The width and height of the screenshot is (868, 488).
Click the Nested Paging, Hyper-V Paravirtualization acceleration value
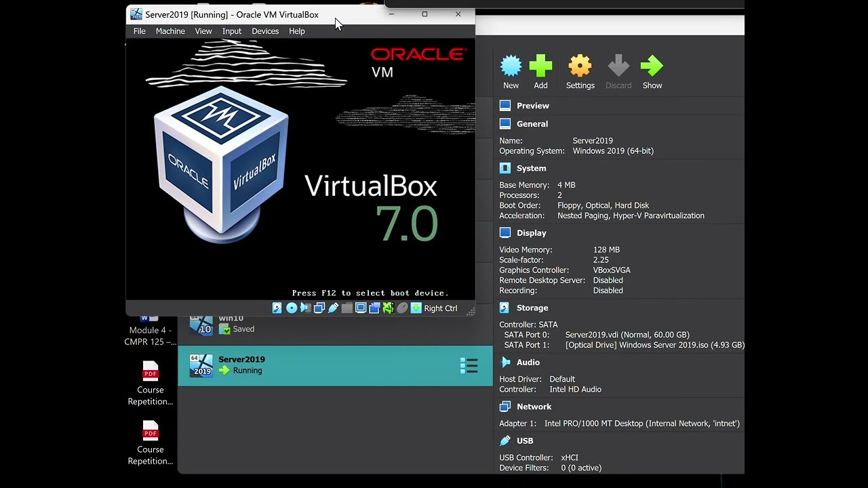click(x=631, y=216)
